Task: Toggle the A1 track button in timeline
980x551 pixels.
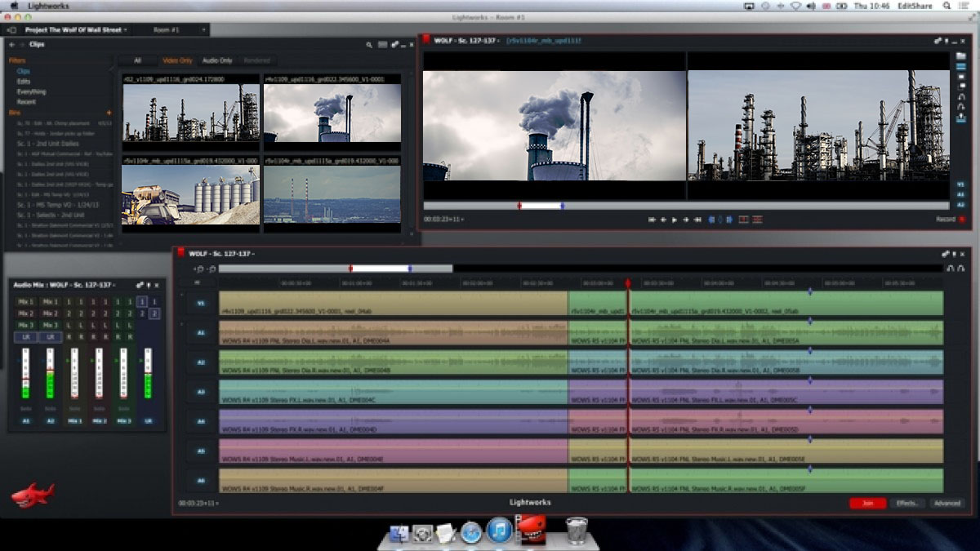Action: [200, 332]
